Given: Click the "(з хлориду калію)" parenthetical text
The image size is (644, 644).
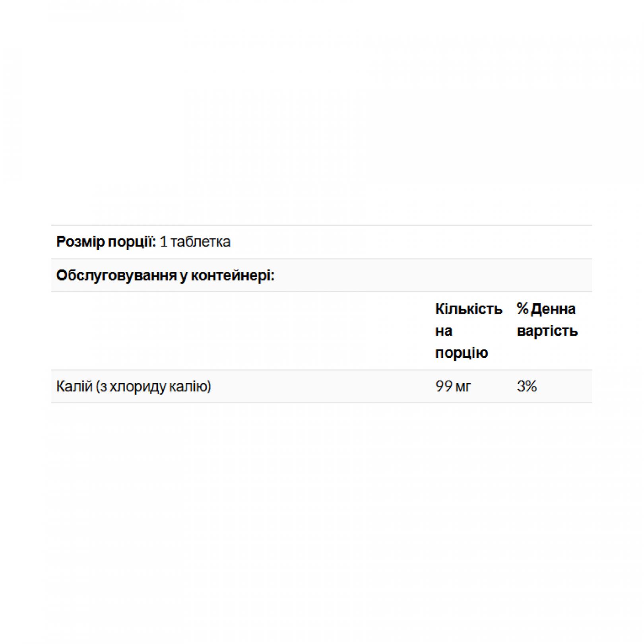Looking at the screenshot, I should tap(153, 386).
